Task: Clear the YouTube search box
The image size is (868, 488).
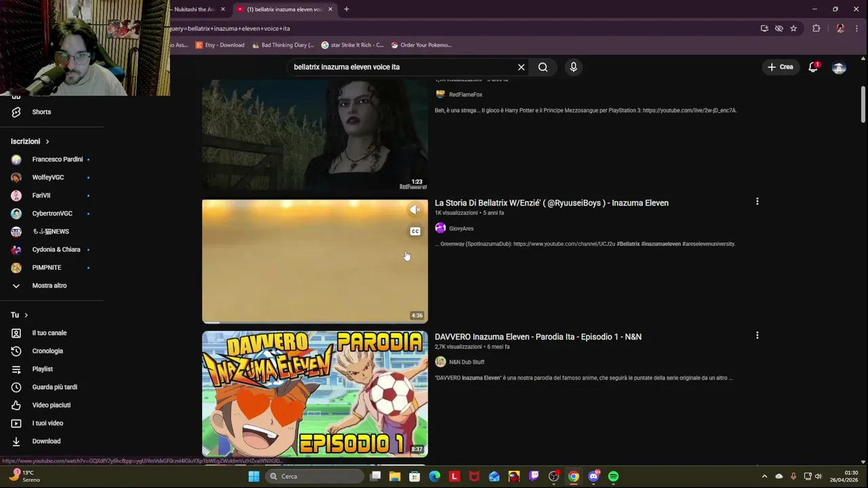Action: 521,67
